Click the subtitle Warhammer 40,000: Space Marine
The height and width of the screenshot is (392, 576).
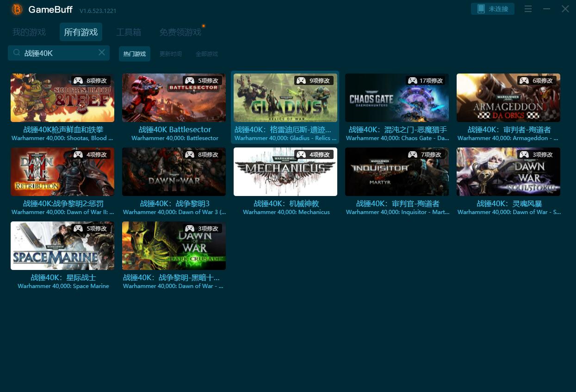point(63,286)
